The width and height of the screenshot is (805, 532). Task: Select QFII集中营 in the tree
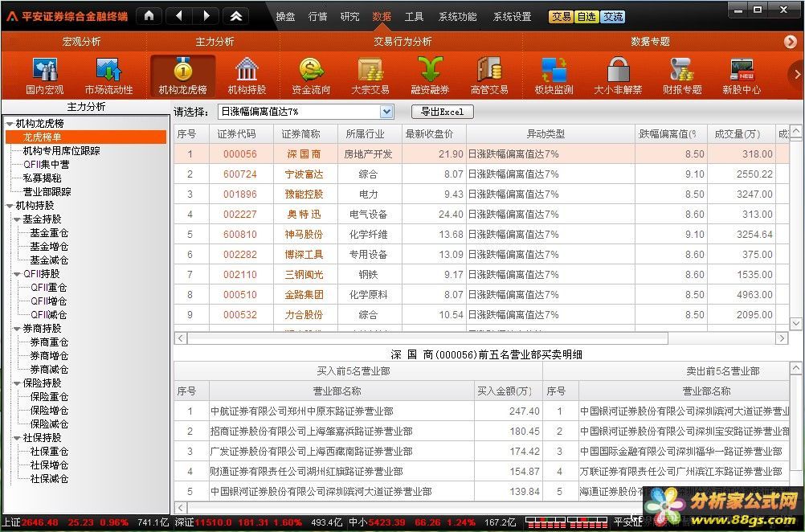pos(47,164)
